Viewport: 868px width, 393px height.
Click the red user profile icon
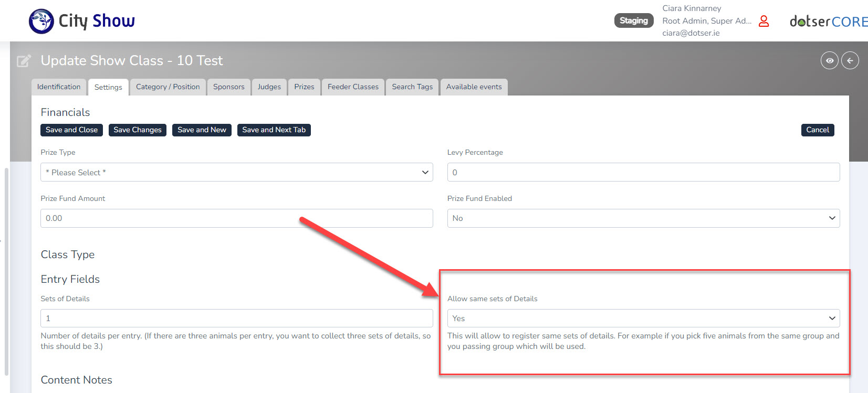click(764, 21)
